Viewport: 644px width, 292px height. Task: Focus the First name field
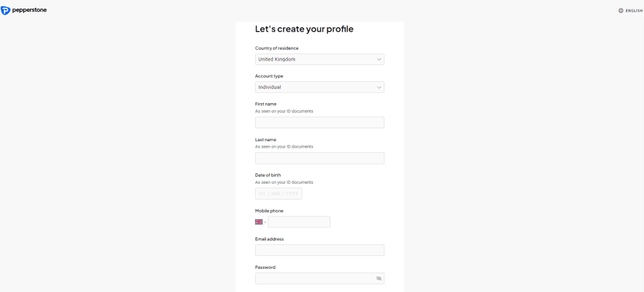coord(319,122)
